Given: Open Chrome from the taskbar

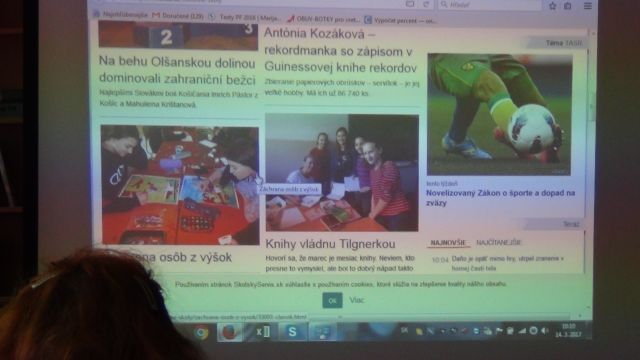Looking at the screenshot, I should [201, 332].
